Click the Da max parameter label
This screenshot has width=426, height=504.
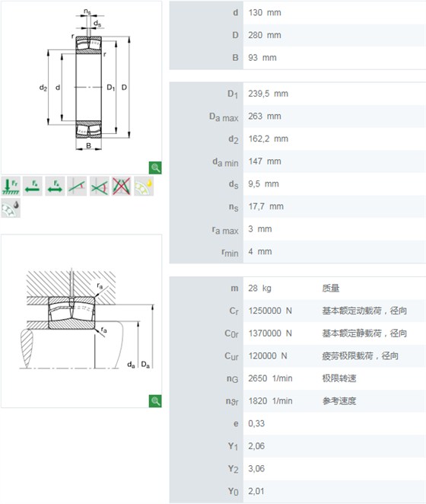pyautogui.click(x=224, y=117)
